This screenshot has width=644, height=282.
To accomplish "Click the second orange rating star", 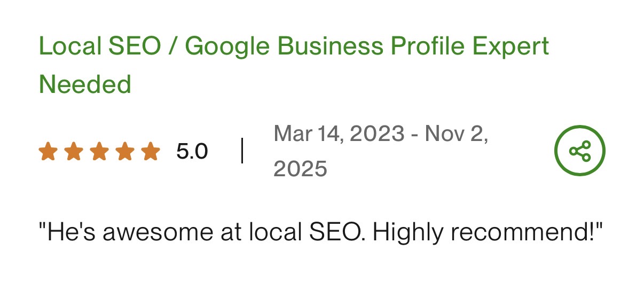I will [x=74, y=152].
